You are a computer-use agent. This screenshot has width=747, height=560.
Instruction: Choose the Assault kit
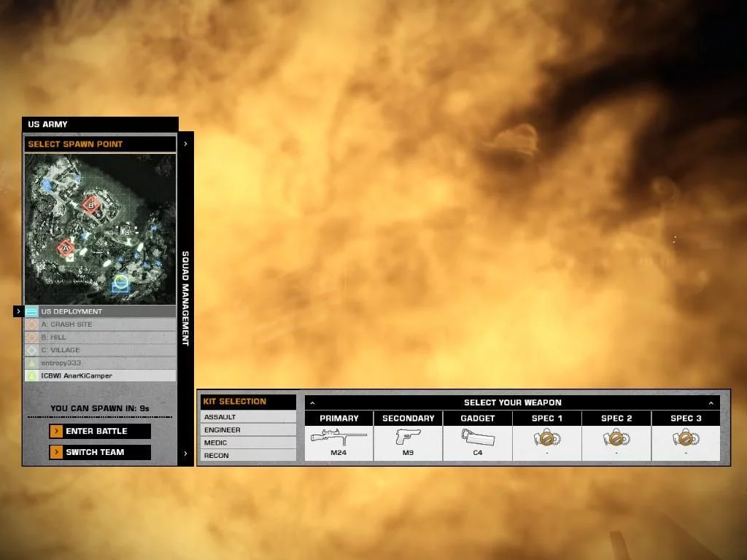[248, 417]
